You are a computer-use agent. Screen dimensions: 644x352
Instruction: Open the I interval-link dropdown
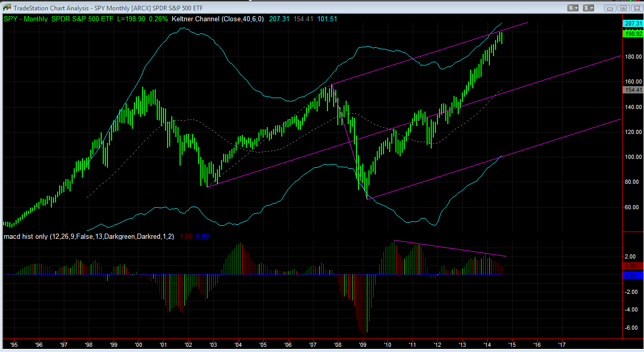588,8
